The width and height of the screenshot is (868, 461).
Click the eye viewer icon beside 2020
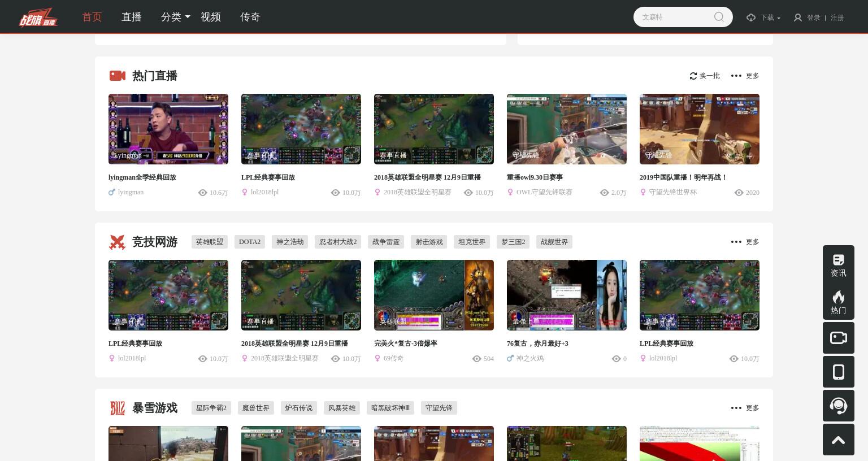click(x=739, y=193)
